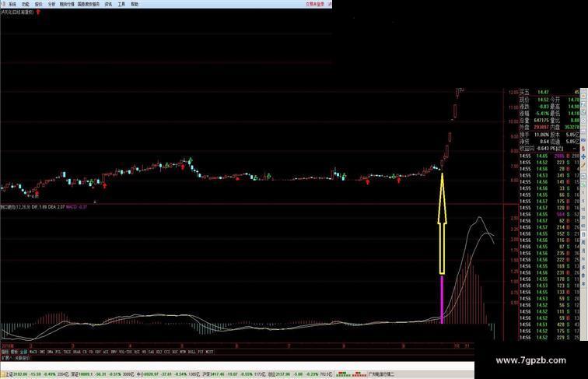This screenshot has width=588, height=379.
Task: Click the 广州电信行情二 server label
Action: click(x=381, y=374)
